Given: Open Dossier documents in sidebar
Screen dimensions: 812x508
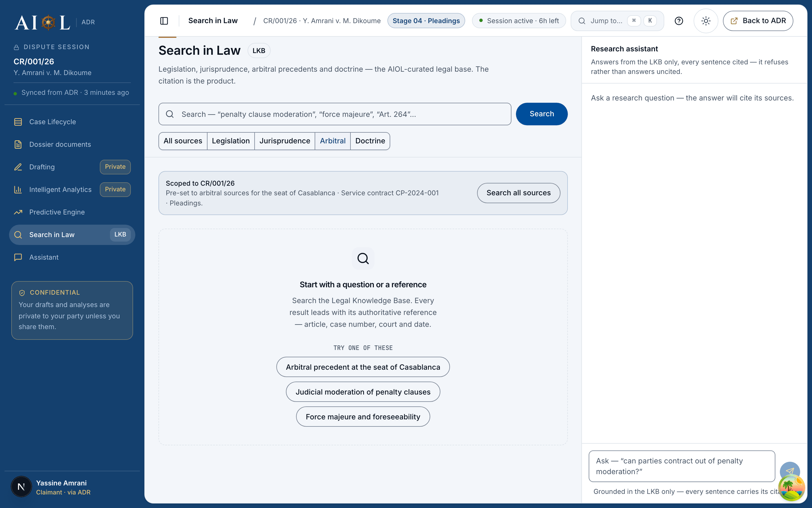Looking at the screenshot, I should pyautogui.click(x=72, y=144).
